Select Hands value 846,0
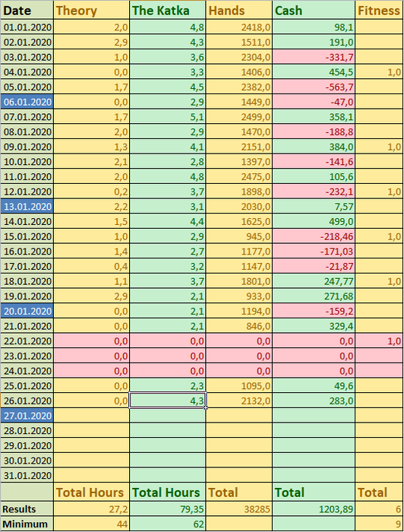This screenshot has height=532, width=404. (239, 326)
